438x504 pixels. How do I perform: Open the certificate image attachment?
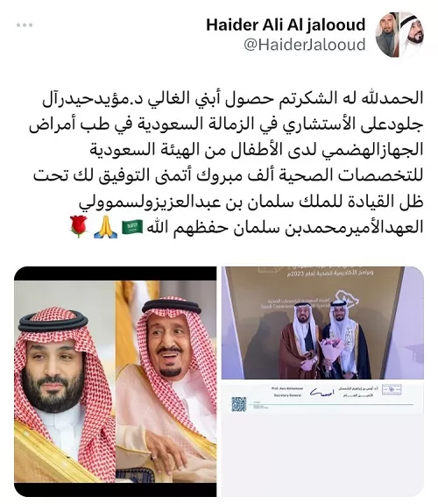tap(322, 439)
